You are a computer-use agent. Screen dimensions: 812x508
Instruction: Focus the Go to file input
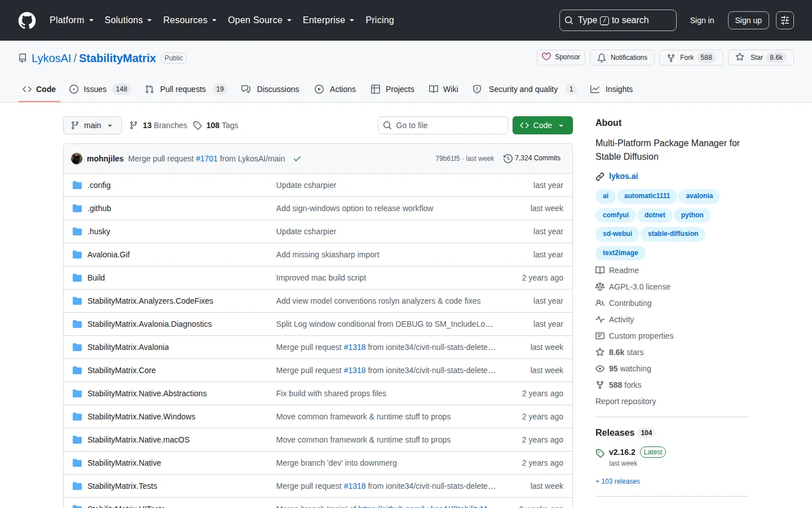coord(443,125)
